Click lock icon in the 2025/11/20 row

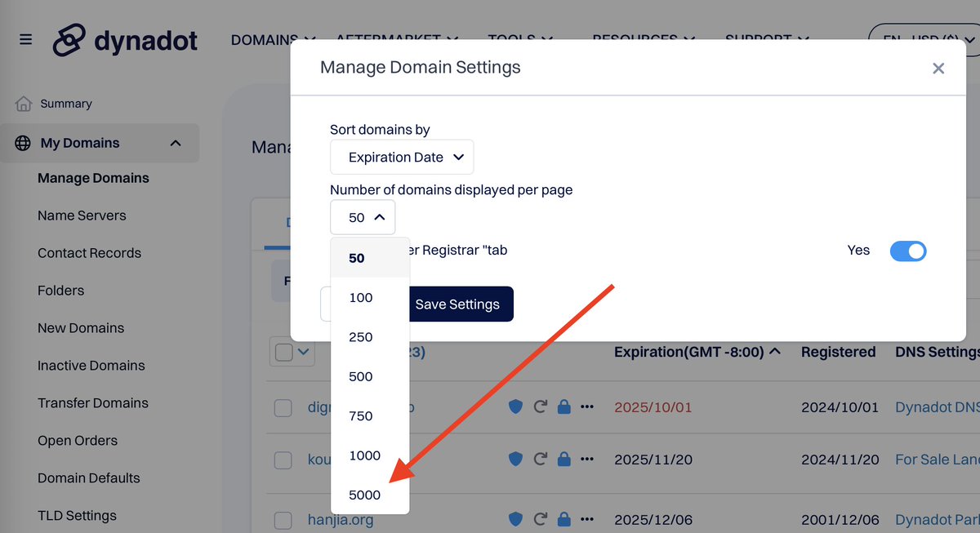point(563,460)
